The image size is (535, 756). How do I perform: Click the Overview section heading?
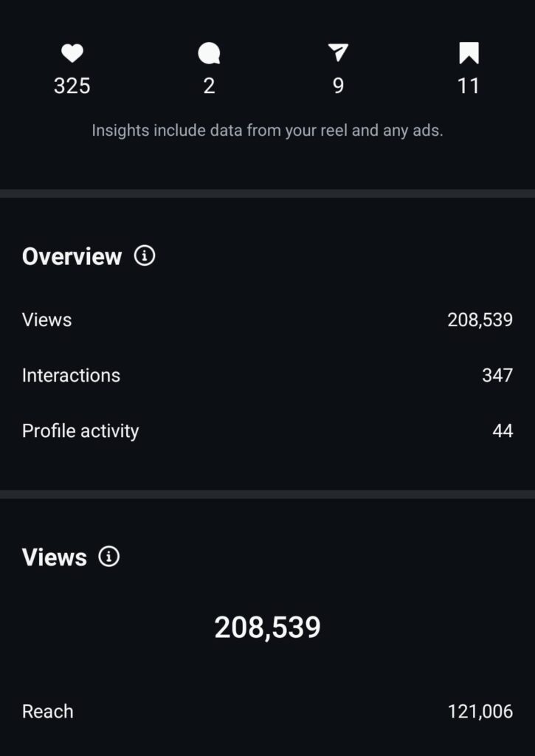coord(72,256)
